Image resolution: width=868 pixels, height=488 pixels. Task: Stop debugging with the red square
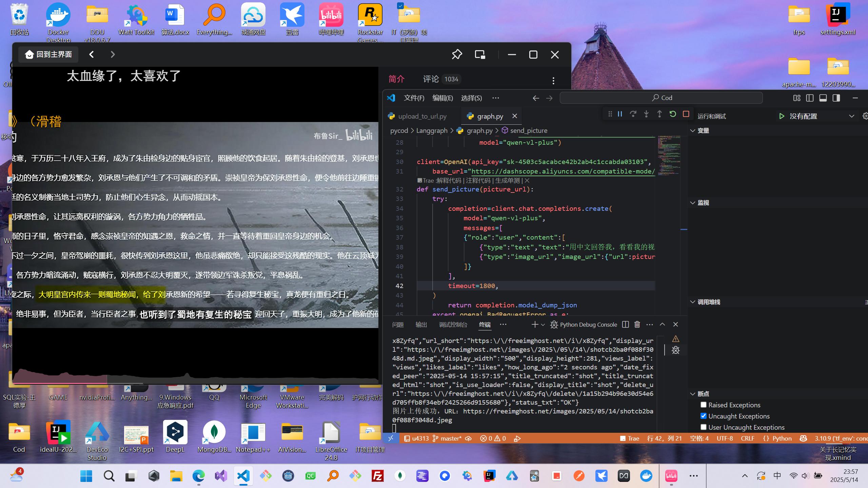click(x=686, y=114)
